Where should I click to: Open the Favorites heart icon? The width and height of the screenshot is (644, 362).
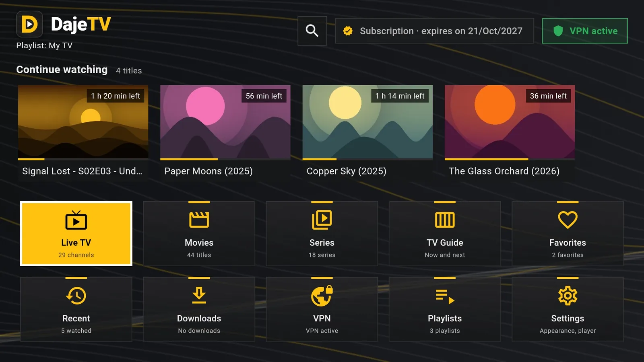[568, 220]
